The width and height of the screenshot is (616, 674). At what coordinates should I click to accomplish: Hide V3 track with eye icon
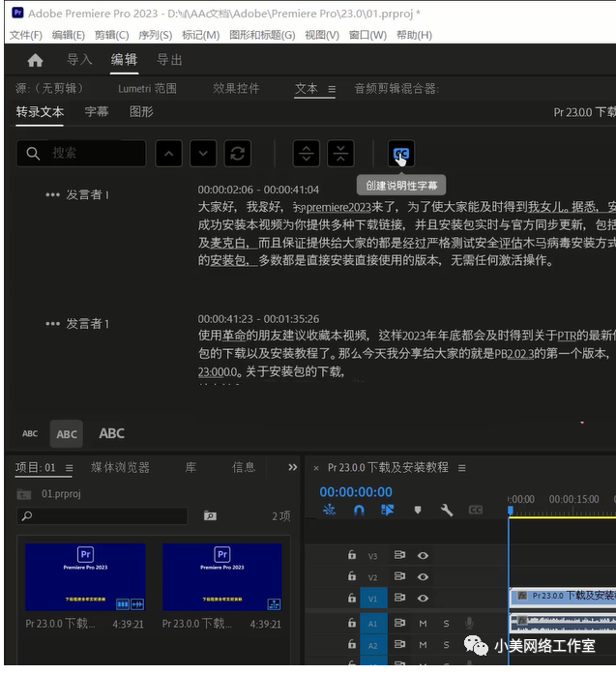[x=423, y=555]
